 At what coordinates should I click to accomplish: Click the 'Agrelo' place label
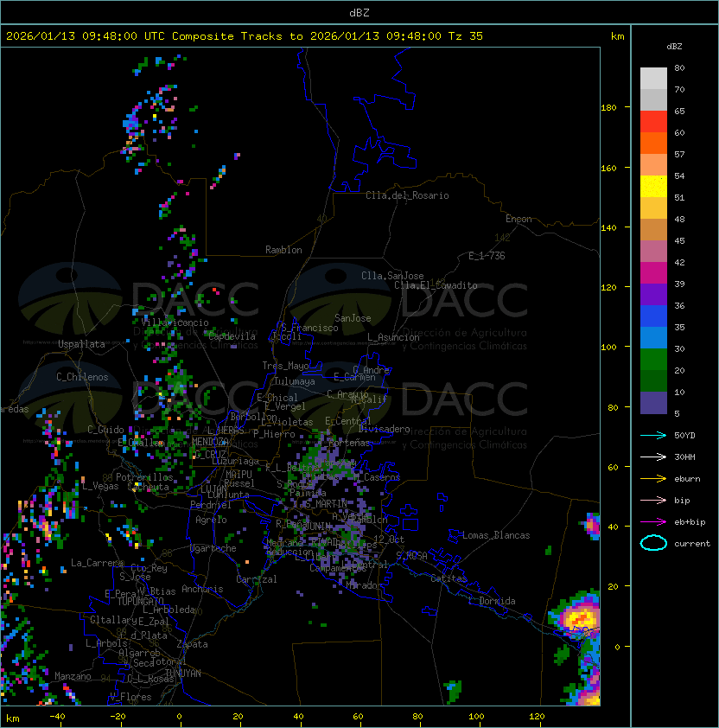(x=211, y=520)
